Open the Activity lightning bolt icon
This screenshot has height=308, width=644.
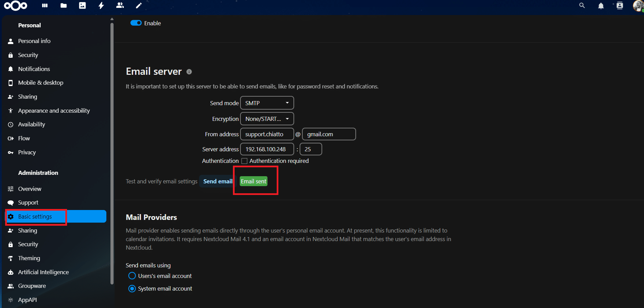click(x=101, y=5)
